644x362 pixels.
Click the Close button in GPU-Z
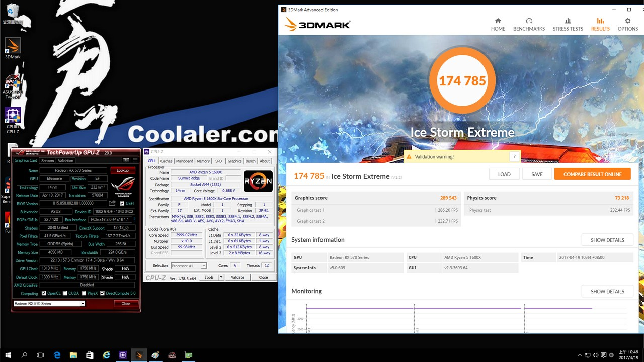coord(126,304)
